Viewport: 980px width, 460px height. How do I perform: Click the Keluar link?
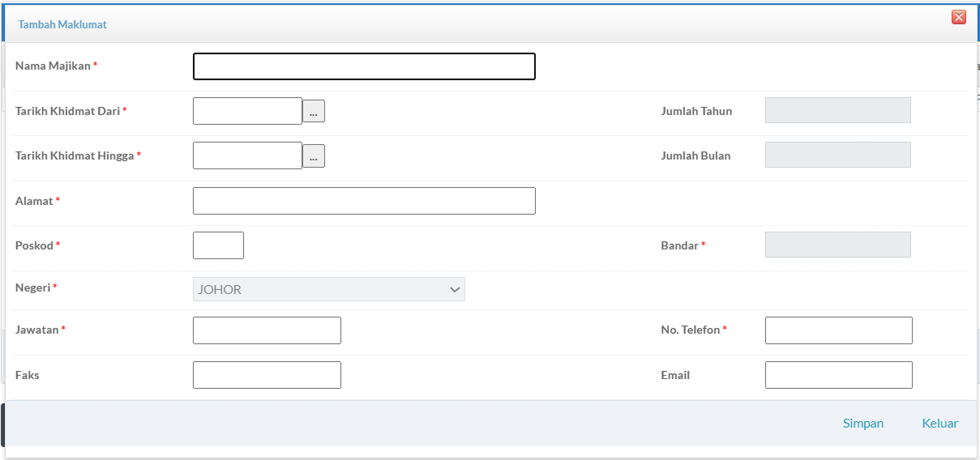(939, 424)
